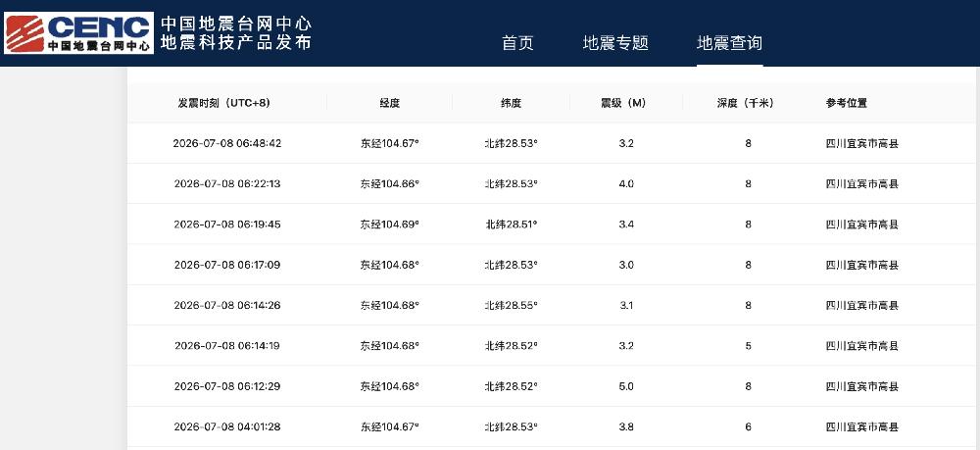Image resolution: width=980 pixels, height=450 pixels.
Task: Click magnitude 4.0 in the 06:22:13 row
Action: pyautogui.click(x=626, y=183)
